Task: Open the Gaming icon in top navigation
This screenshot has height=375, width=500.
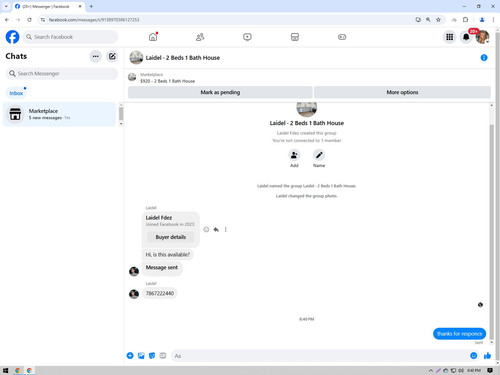Action: coord(342,37)
